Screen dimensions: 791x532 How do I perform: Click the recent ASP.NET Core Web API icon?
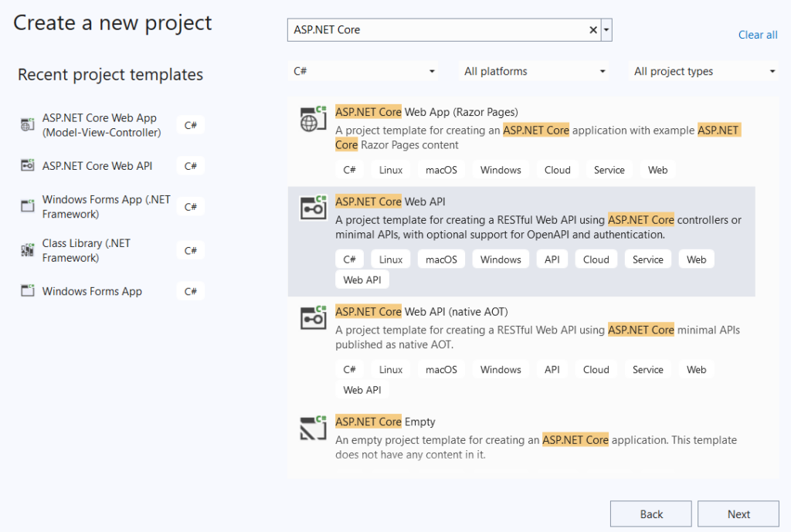click(27, 165)
